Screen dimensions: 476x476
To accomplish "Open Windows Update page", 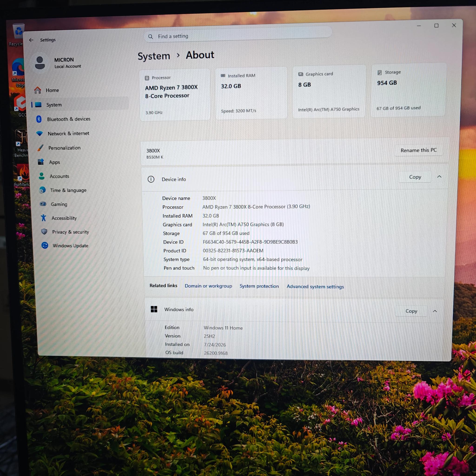I will (x=85, y=245).
